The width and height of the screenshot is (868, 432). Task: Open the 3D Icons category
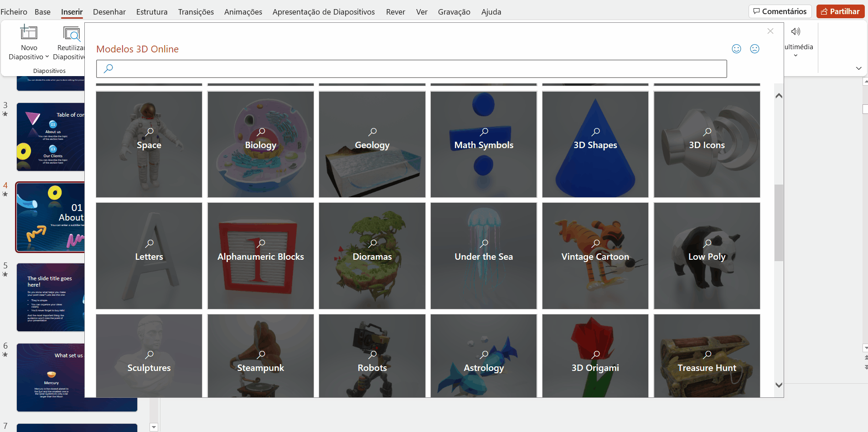(707, 144)
